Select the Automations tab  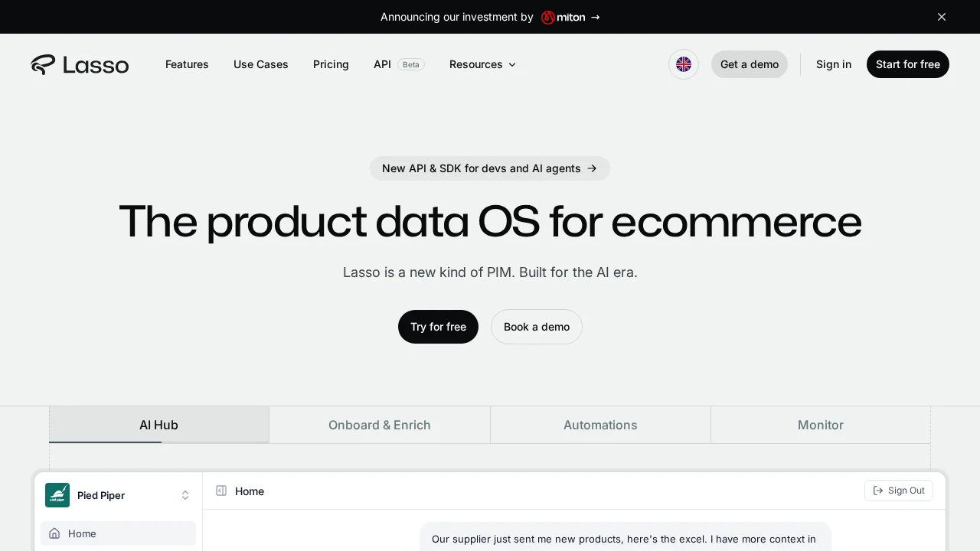tap(600, 425)
